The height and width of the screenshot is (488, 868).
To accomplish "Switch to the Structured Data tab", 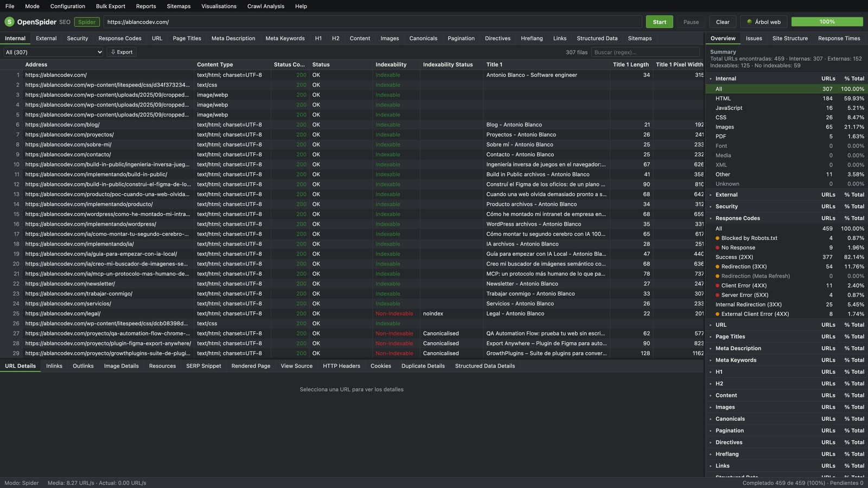I will [597, 38].
